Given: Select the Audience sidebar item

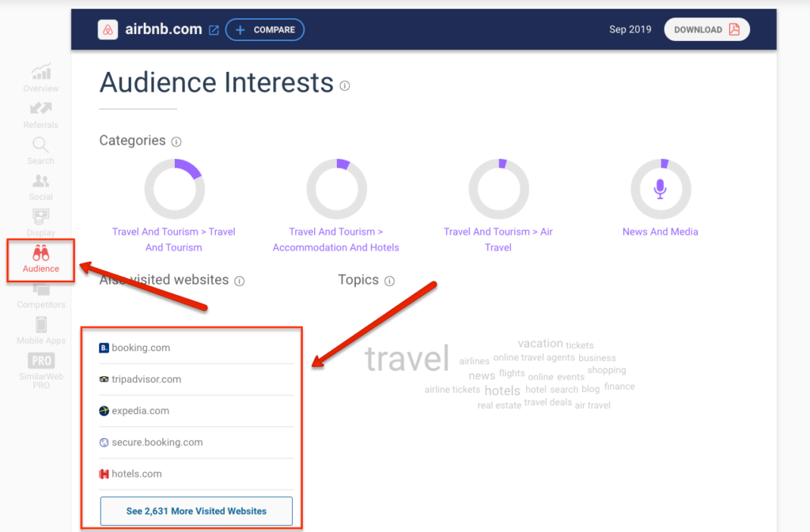Looking at the screenshot, I should [41, 259].
